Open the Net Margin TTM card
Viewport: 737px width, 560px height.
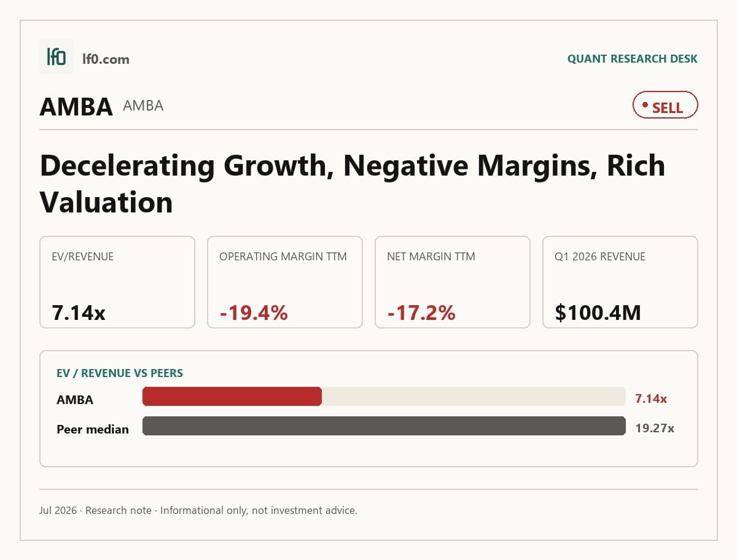pos(453,282)
